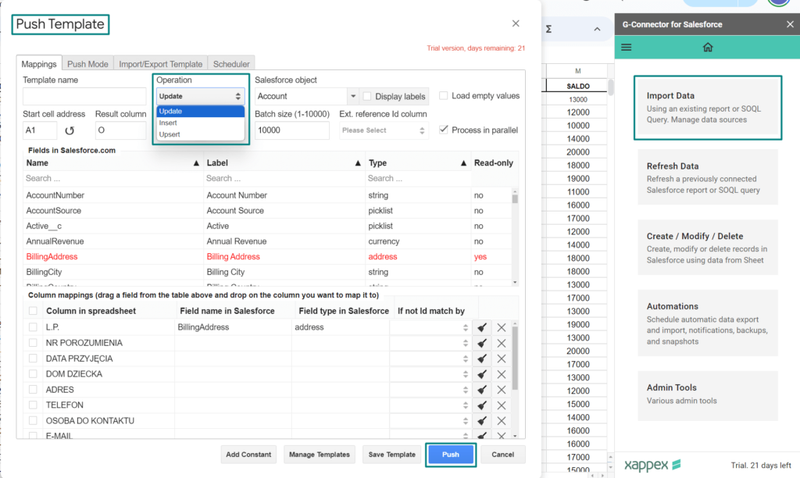Clear mapping brush icon for DATA PRZYJĘCIA
Image resolution: width=800 pixels, height=478 pixels.
coord(482,359)
